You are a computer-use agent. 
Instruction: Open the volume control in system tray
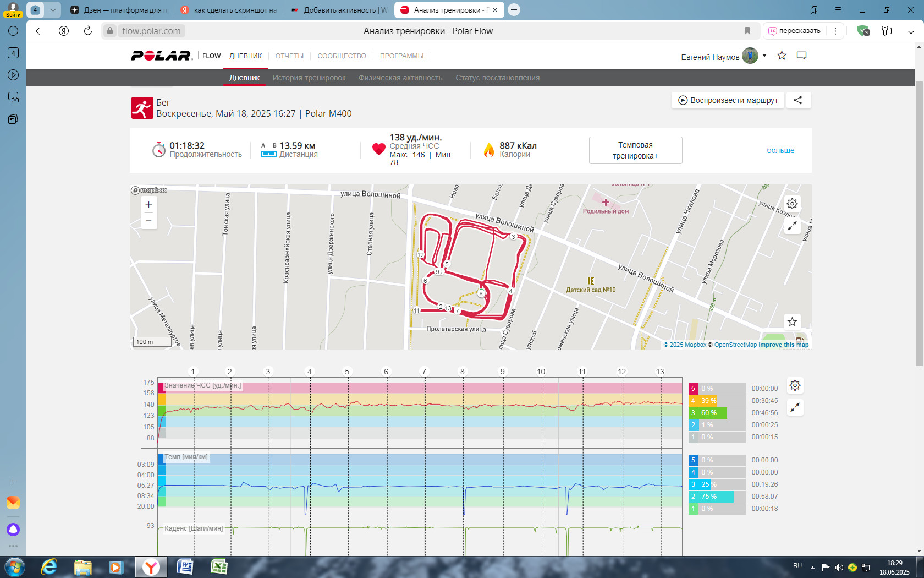click(x=839, y=568)
